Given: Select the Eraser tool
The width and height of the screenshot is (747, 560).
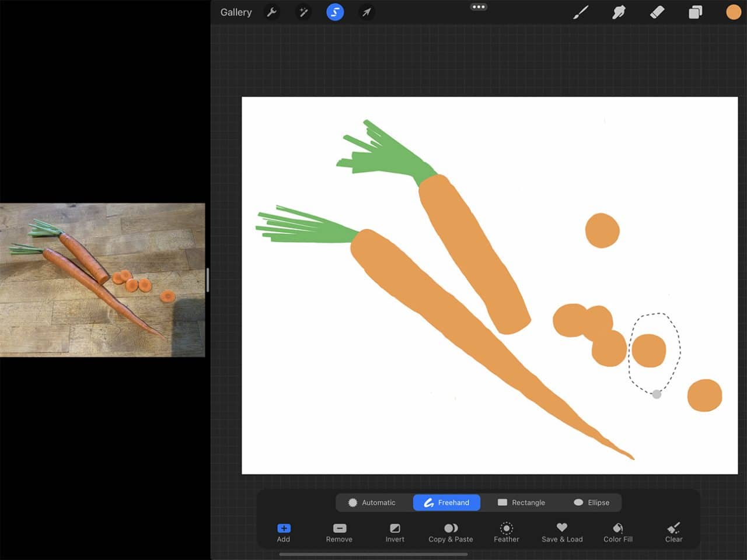Looking at the screenshot, I should 657,12.
